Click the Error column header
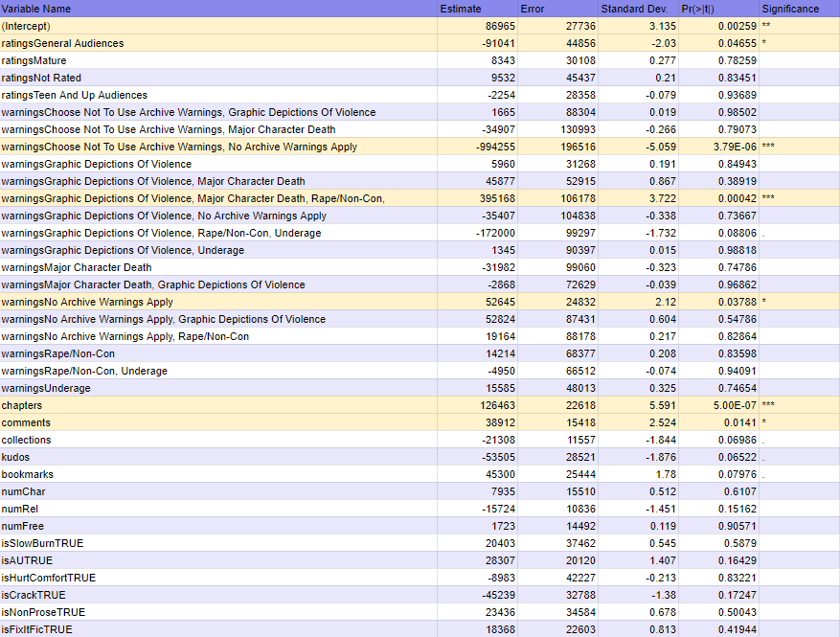Image resolution: width=840 pixels, height=637 pixels. pyautogui.click(x=557, y=9)
